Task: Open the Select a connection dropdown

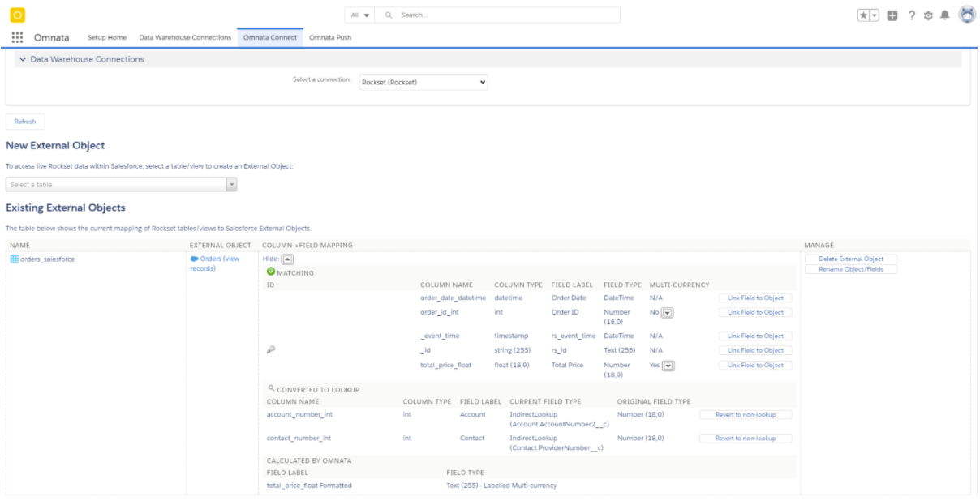Action: [423, 82]
